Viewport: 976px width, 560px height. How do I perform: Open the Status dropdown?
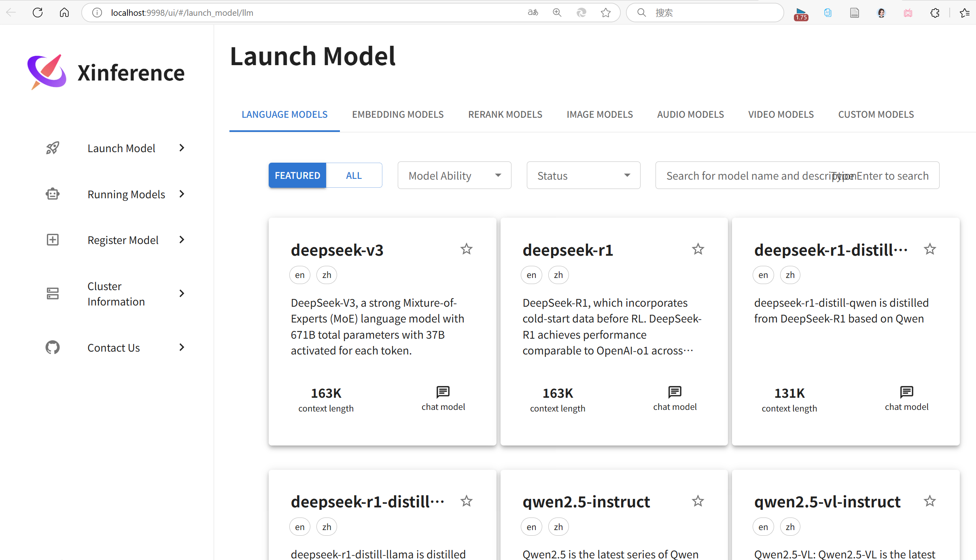583,176
